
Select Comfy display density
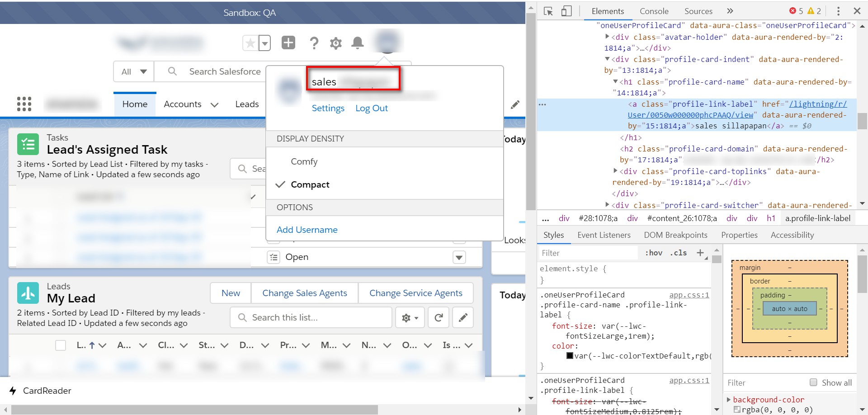coord(304,161)
